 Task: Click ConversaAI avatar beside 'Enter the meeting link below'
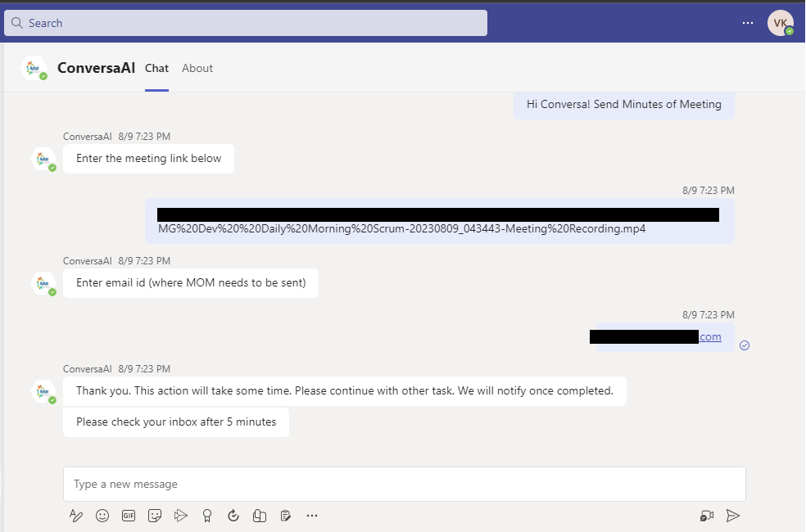43,159
